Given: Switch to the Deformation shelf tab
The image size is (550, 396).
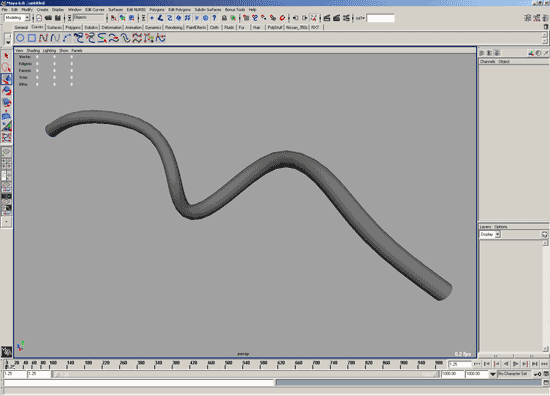Looking at the screenshot, I should tap(112, 27).
